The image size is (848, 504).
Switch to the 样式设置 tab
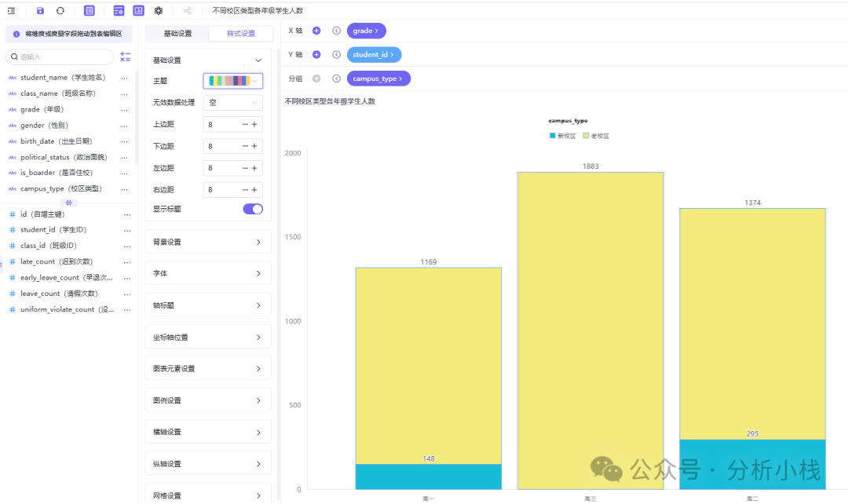click(241, 34)
